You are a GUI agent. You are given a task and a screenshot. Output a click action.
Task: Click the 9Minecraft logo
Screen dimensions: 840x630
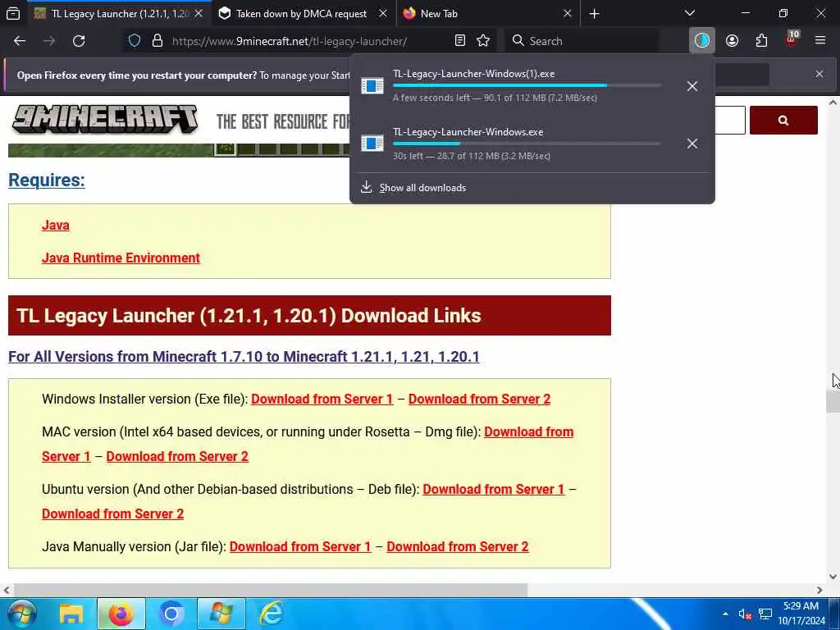click(x=105, y=119)
